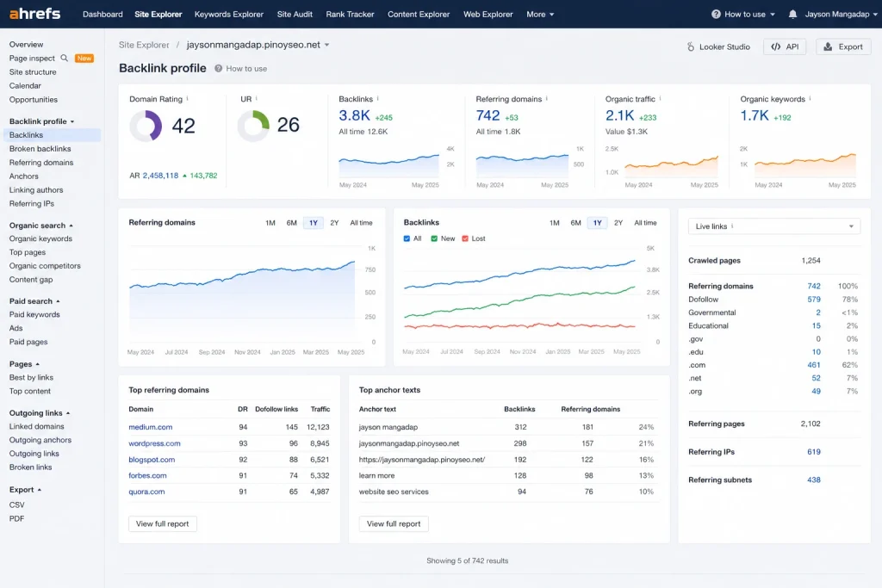Open the domain selector dropdown arrow

point(326,45)
